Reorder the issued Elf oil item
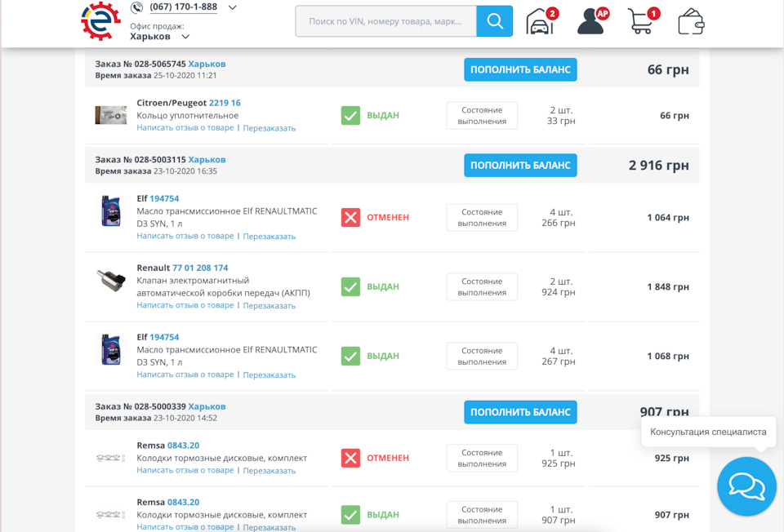This screenshot has height=532, width=784. coord(269,375)
